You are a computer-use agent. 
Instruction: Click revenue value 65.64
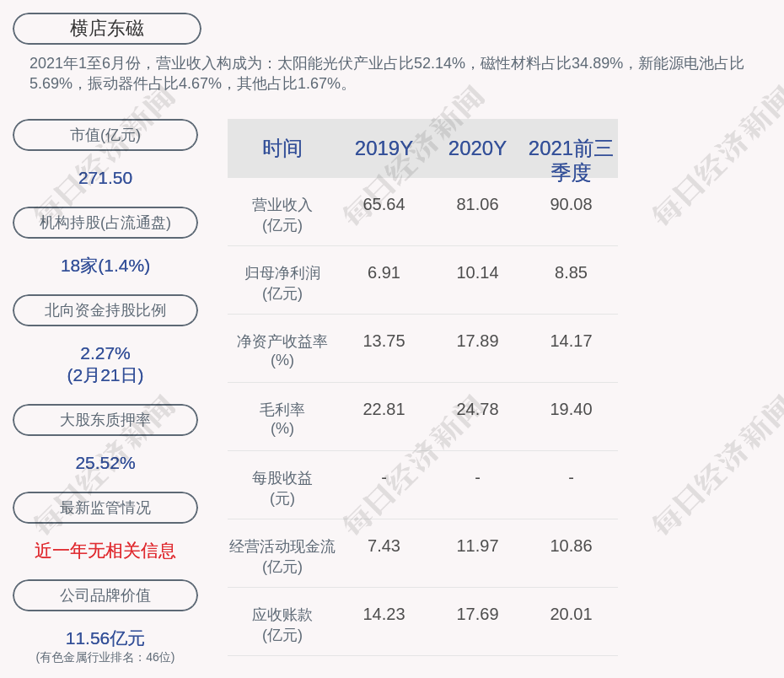pyautogui.click(x=384, y=205)
